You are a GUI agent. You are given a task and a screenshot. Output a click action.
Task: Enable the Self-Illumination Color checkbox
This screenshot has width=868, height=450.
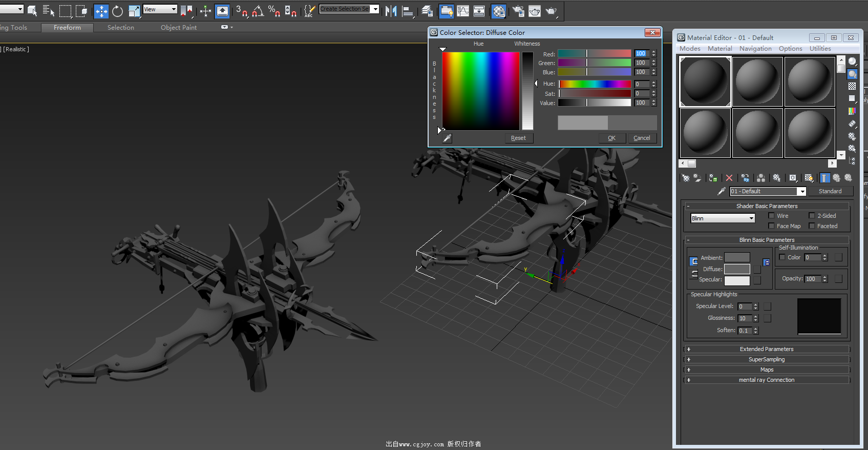782,257
